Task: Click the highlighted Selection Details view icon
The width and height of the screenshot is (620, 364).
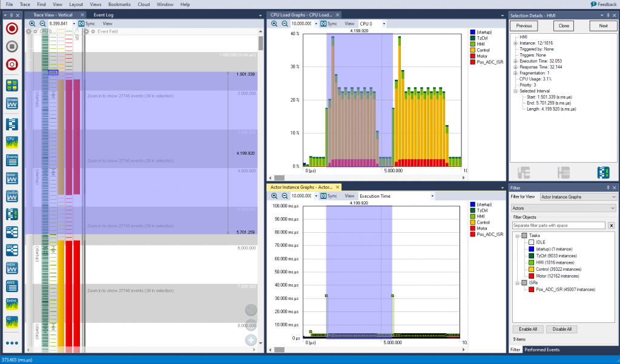Action: click(604, 172)
